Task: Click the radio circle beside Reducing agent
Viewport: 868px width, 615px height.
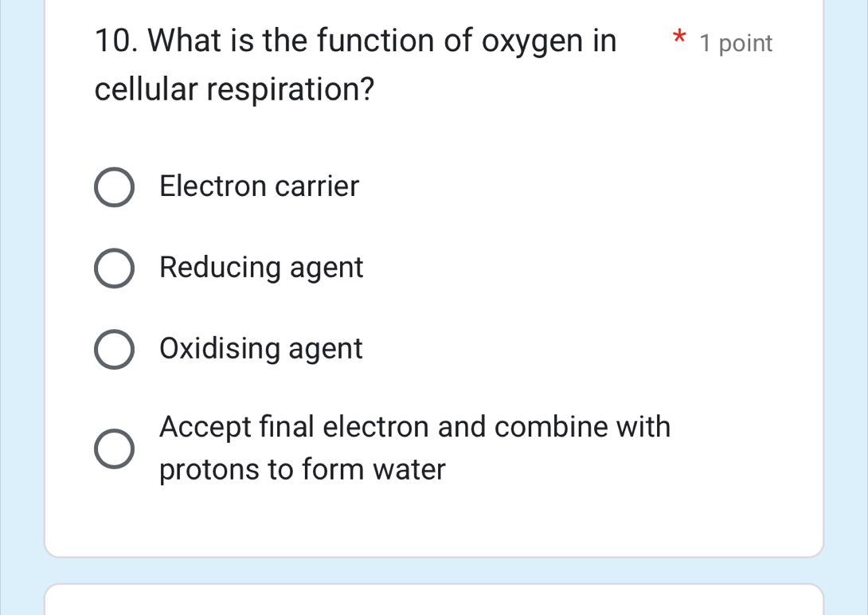Action: click(114, 268)
